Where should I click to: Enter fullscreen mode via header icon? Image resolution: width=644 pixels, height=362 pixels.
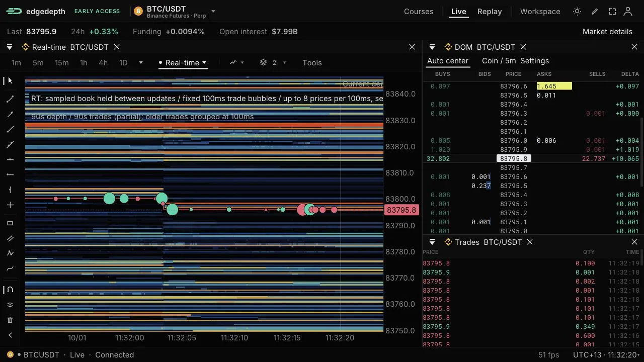612,11
